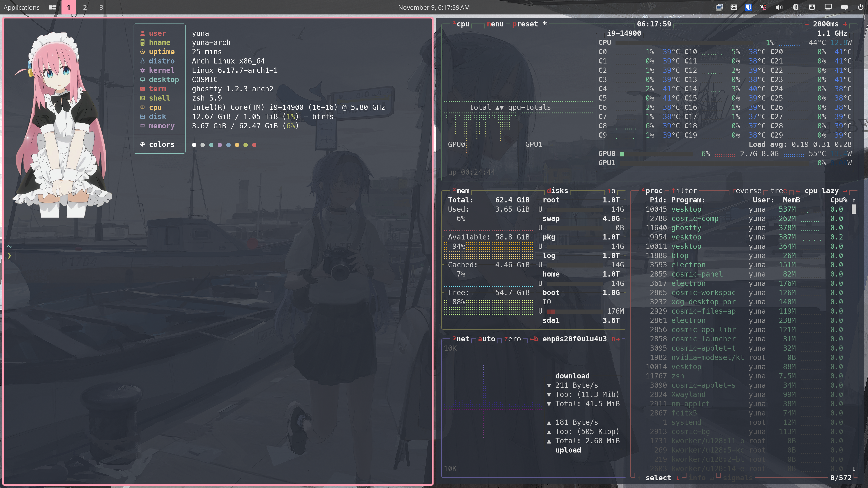Open the Applications menu

point(21,7)
